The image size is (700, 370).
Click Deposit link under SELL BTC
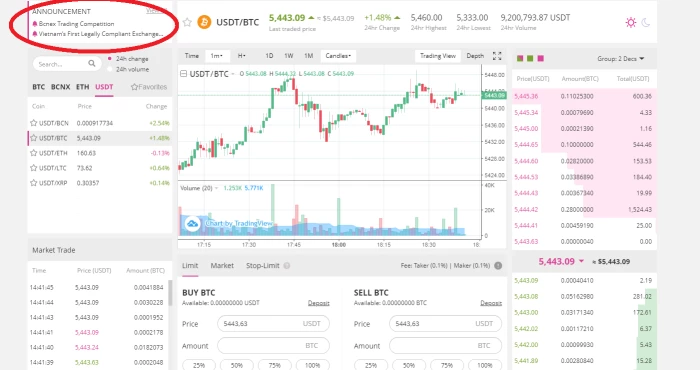click(x=491, y=303)
